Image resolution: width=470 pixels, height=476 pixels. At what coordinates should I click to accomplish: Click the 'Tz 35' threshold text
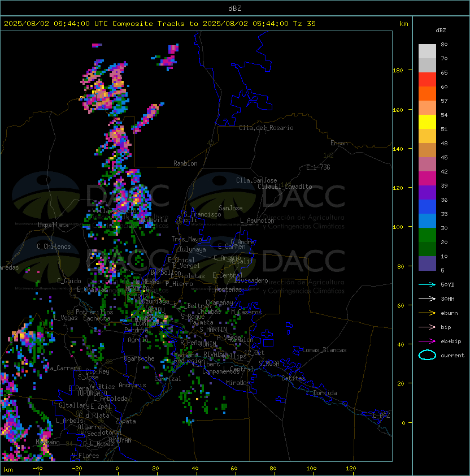304,24
